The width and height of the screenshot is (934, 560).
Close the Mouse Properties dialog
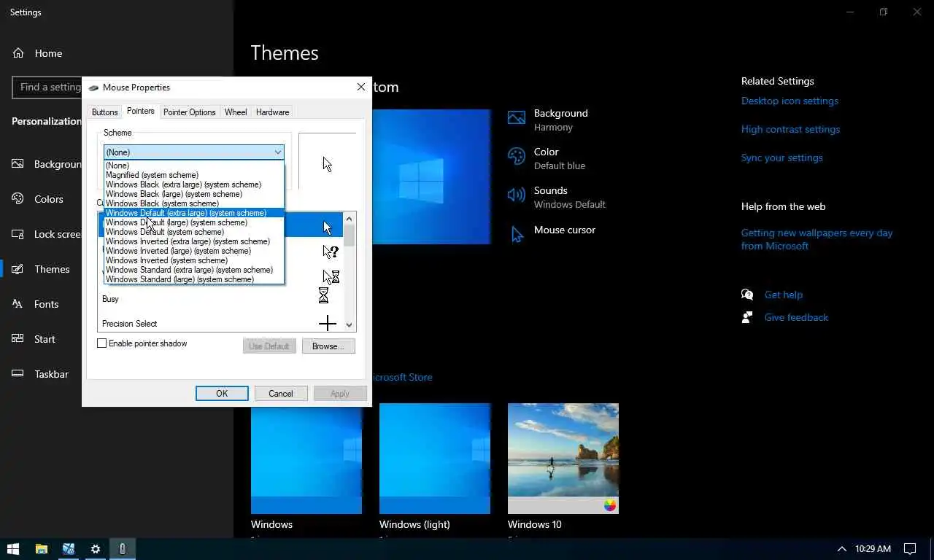click(x=360, y=87)
